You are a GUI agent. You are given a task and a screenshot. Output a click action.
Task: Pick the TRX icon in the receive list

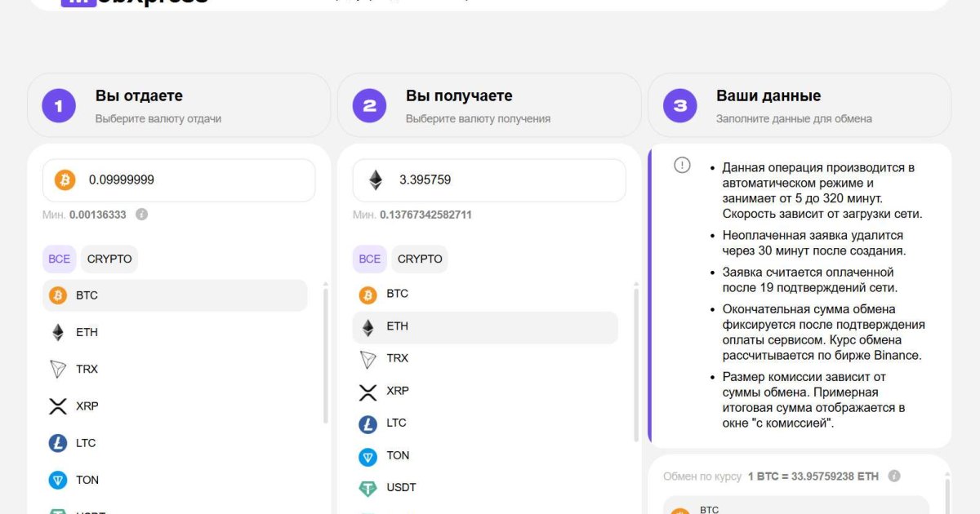[368, 359]
